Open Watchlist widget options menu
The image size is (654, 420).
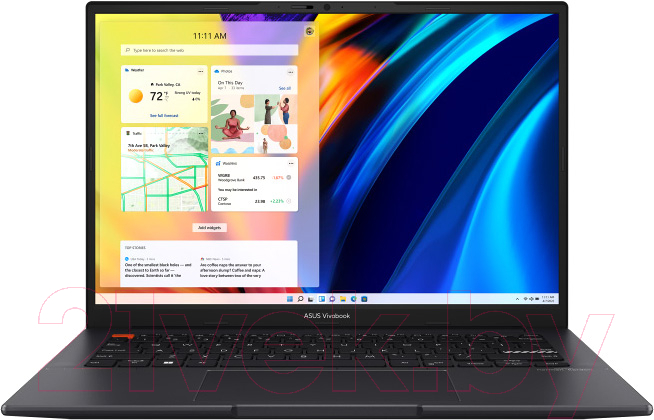pyautogui.click(x=291, y=163)
